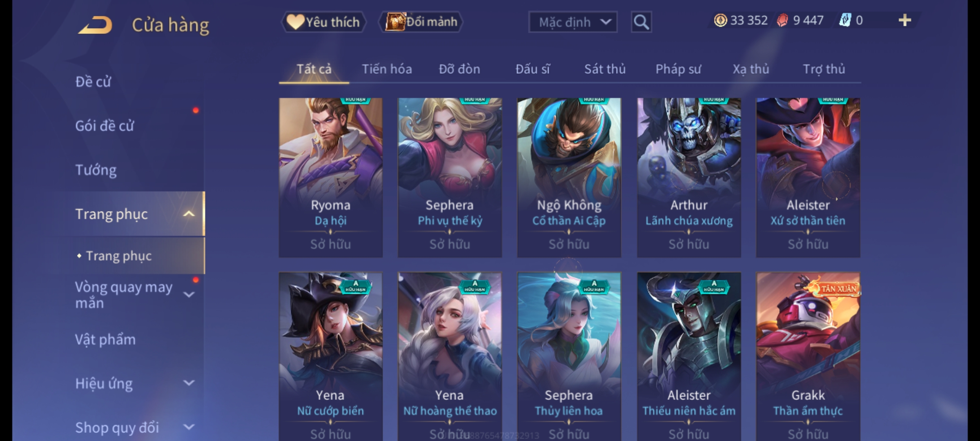The height and width of the screenshot is (441, 980).
Task: Tap the red ruby currency icon
Action: pyautogui.click(x=782, y=20)
